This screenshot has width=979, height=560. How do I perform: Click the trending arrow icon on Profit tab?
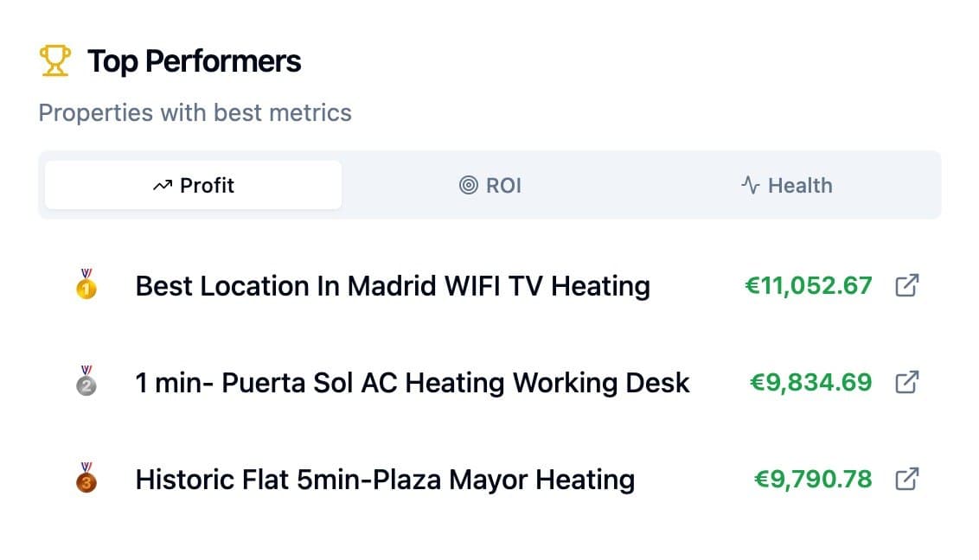[162, 186]
